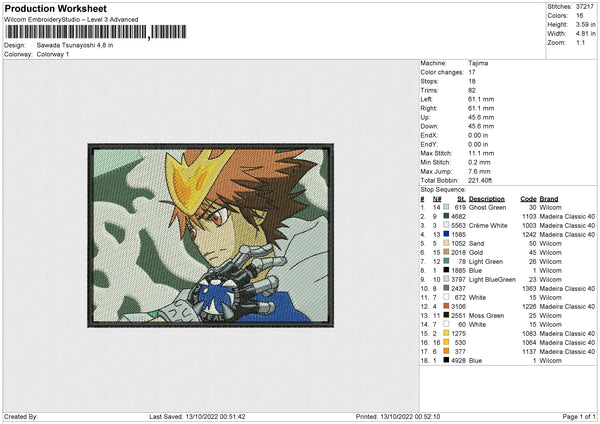Select the Left label in machine stats
Viewport: 600px width, 424px height.
426,99
